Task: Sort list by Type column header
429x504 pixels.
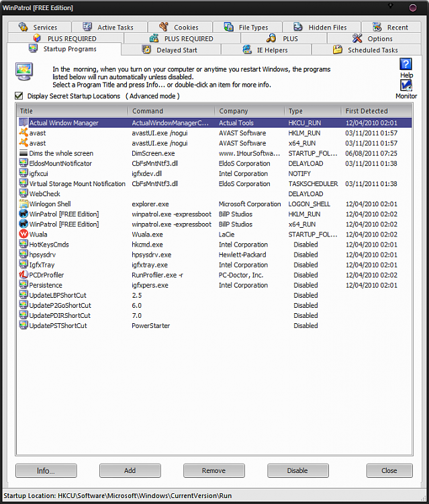Action: (x=313, y=111)
